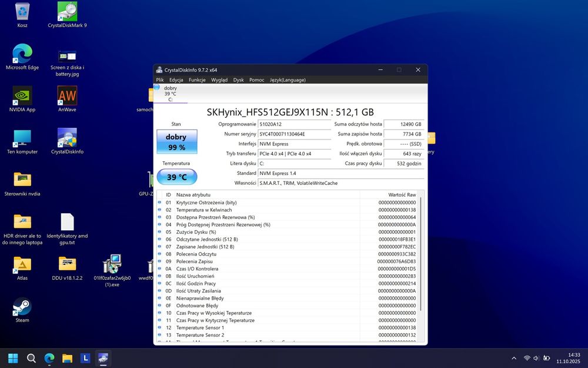The width and height of the screenshot is (588, 368).
Task: Click the Interfejs field NVM Express
Action: pos(295,144)
